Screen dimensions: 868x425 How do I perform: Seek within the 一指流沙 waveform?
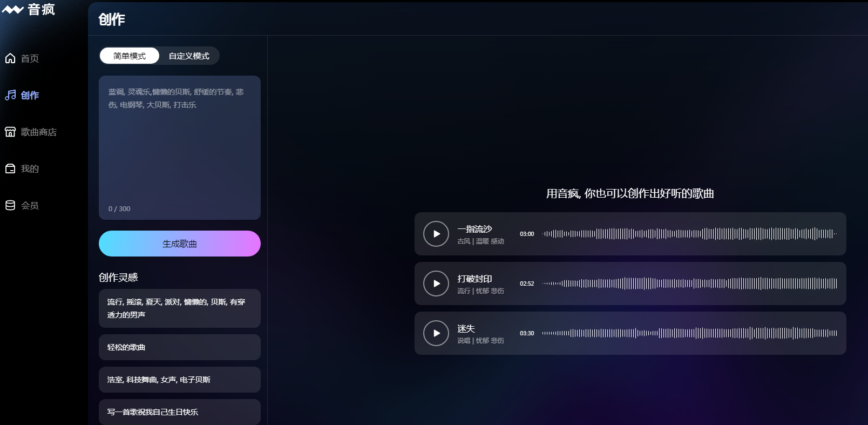690,234
